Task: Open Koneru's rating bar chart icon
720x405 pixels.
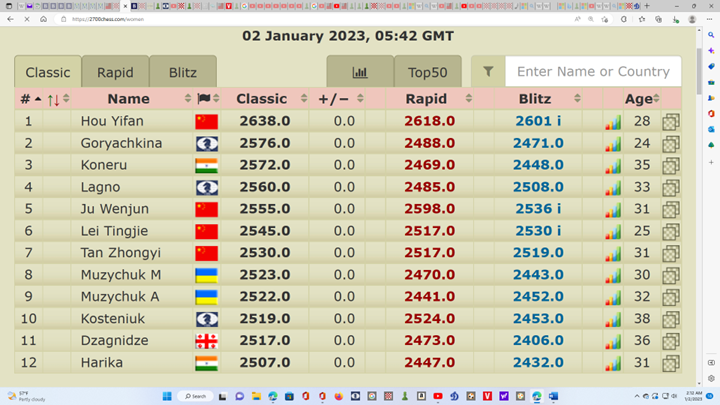Action: point(612,166)
